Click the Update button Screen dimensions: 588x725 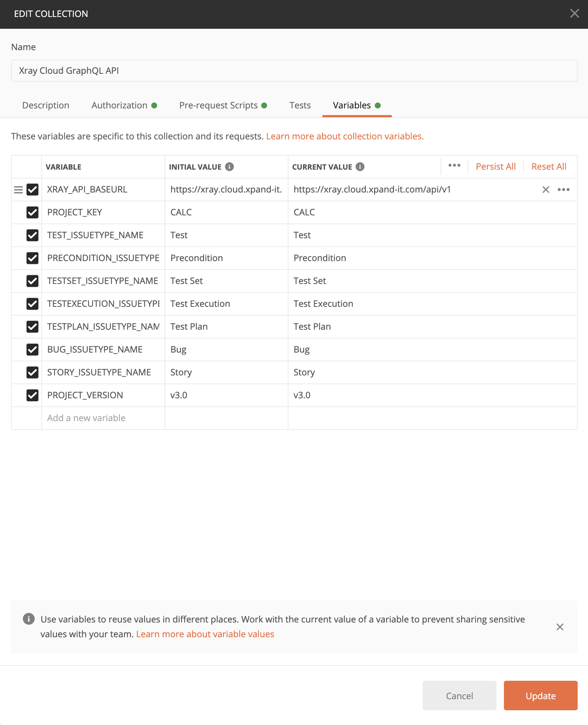pyautogui.click(x=540, y=695)
